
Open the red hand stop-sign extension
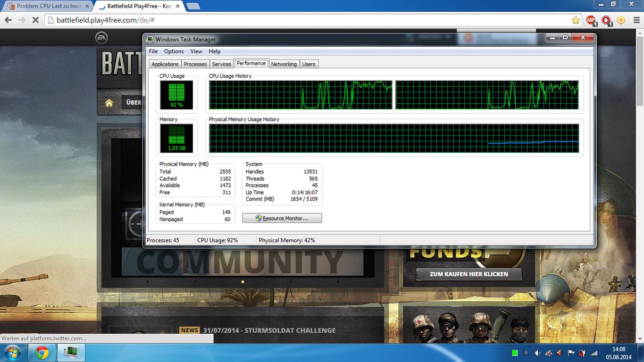606,20
